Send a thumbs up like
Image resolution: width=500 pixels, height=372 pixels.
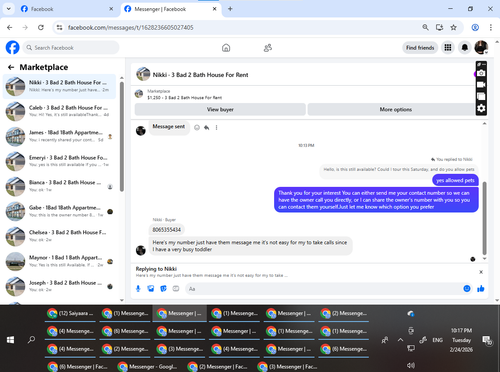point(481,289)
